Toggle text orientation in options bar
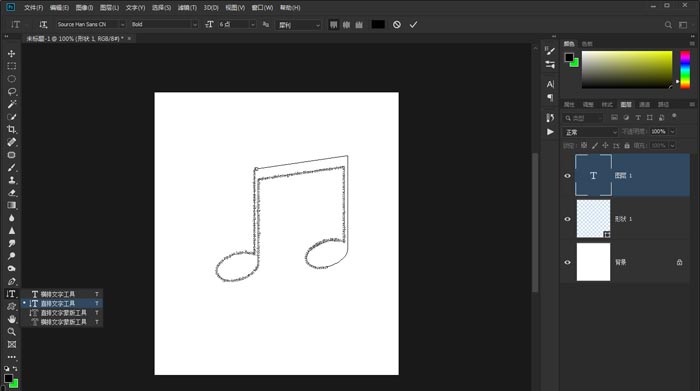Viewport: 700px width, 391px height. [x=43, y=25]
